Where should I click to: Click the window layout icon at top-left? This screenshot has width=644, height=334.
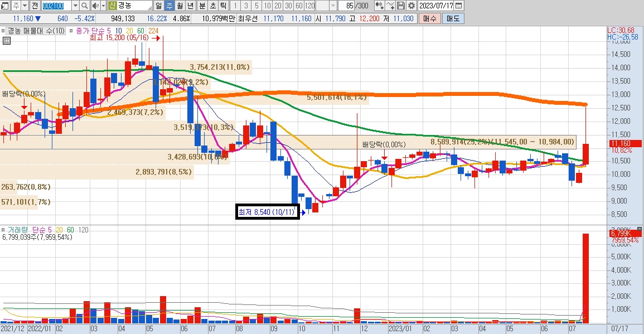click(4, 6)
